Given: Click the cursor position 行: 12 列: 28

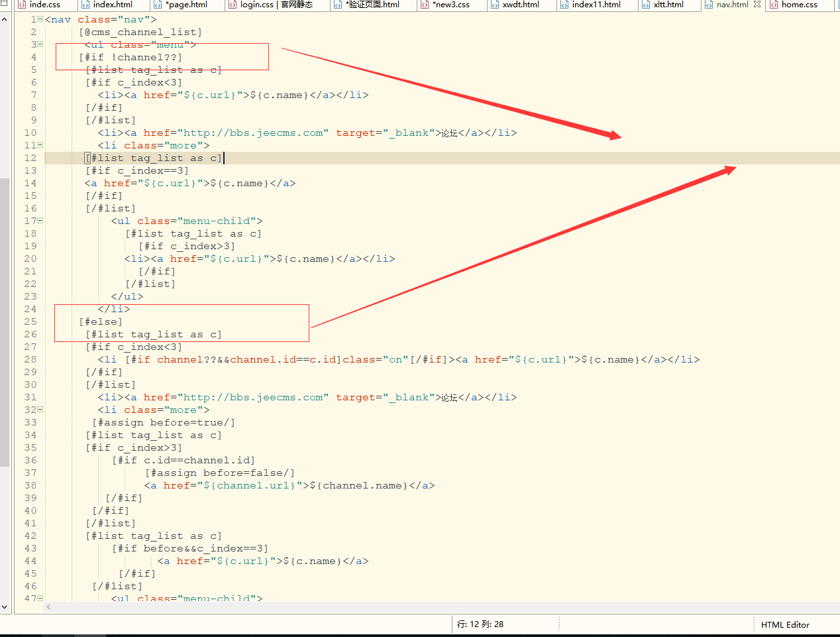Looking at the screenshot, I should (480, 624).
